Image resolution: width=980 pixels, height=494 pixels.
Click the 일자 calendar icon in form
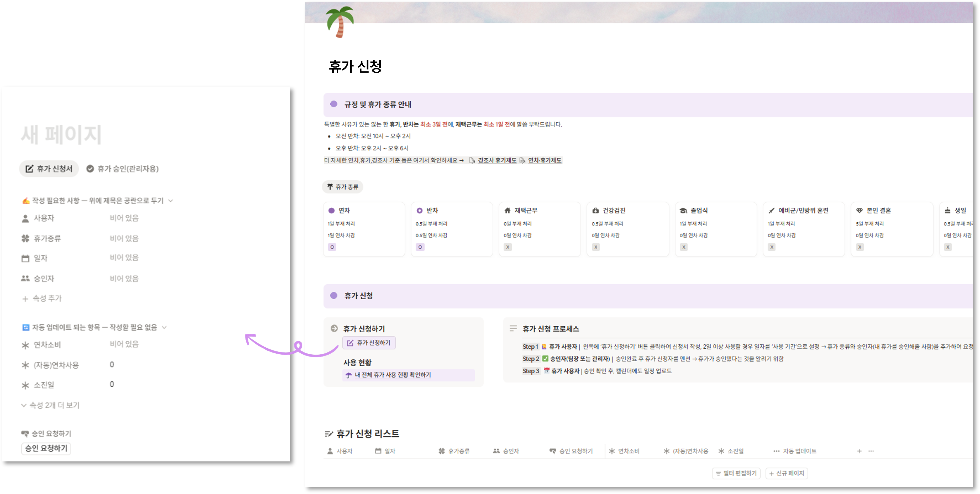pyautogui.click(x=25, y=258)
